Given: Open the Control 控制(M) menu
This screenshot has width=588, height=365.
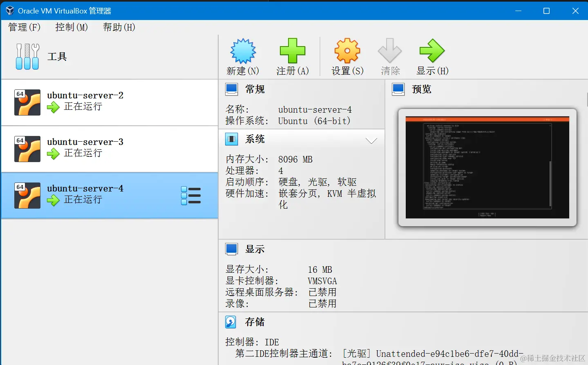Looking at the screenshot, I should coord(72,27).
